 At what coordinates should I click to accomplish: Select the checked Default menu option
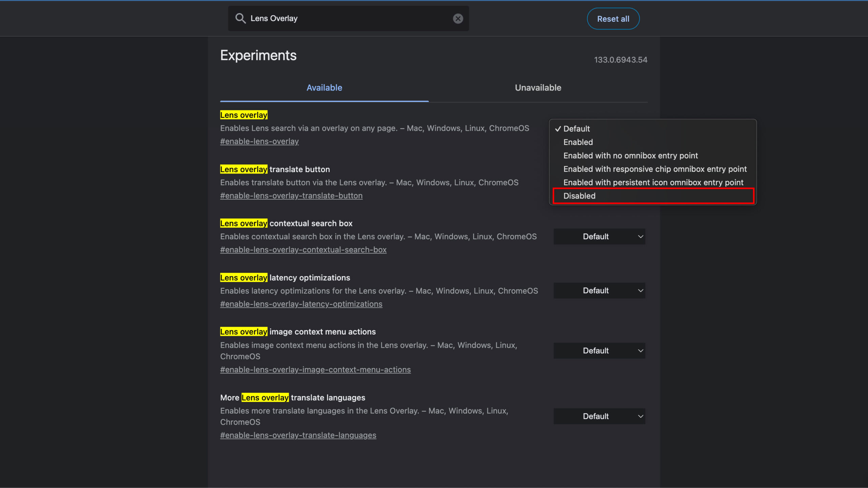coord(576,129)
